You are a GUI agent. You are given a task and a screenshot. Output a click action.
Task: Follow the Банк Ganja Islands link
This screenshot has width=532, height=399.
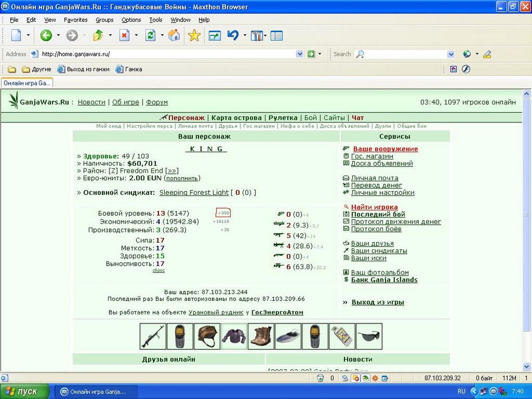point(384,280)
